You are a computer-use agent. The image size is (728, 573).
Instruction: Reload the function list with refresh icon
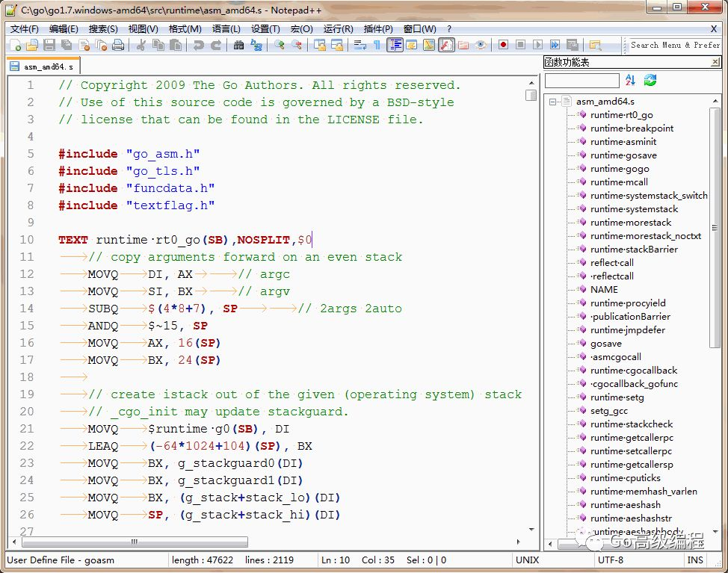pos(650,81)
